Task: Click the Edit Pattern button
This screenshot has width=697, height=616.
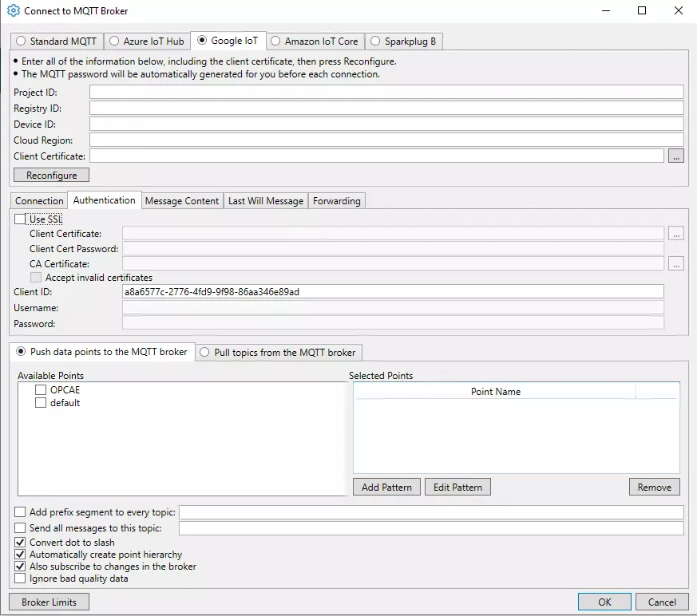Action: [457, 488]
